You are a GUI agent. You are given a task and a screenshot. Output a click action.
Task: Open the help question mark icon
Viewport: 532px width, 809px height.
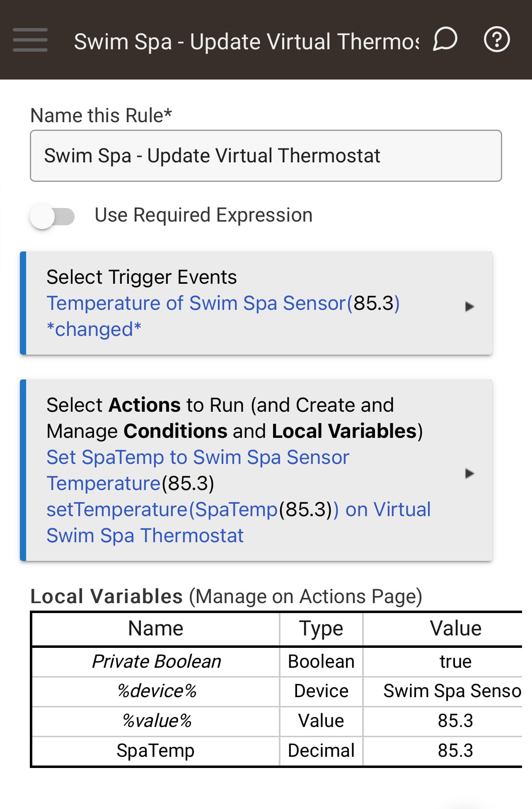(x=497, y=40)
